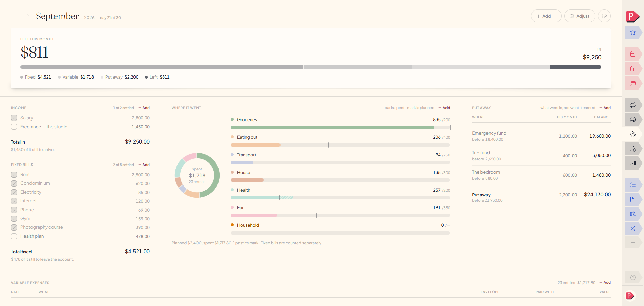644x306 pixels.
Task: Check the Health plan bill checkbox
Action: coord(14,236)
